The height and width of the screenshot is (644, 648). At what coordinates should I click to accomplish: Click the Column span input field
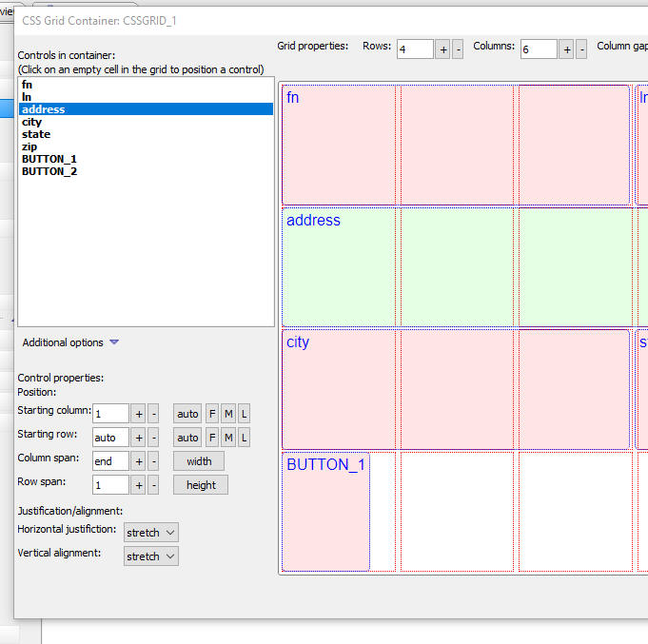click(110, 461)
